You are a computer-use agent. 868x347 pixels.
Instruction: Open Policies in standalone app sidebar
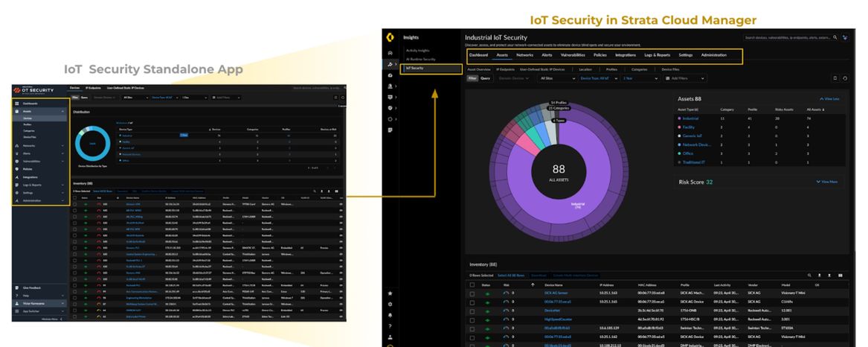28,169
